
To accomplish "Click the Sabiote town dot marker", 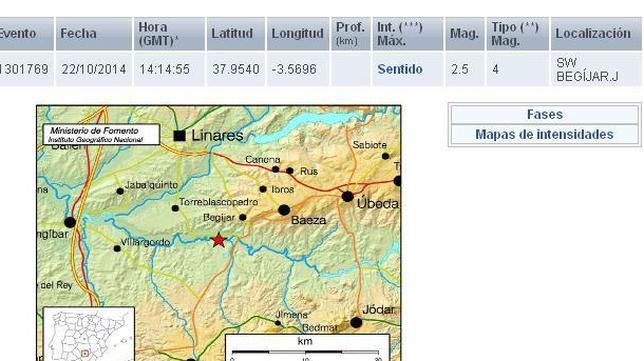I will pos(385,156).
